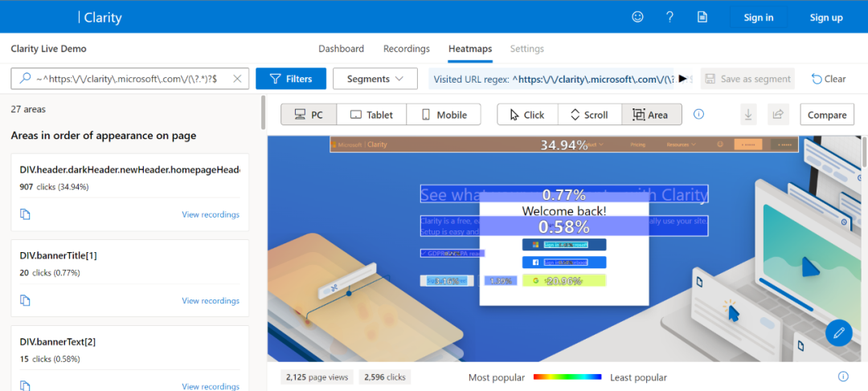This screenshot has height=391, width=868.
Task: Click the popularity color scale legend
Action: [567, 377]
